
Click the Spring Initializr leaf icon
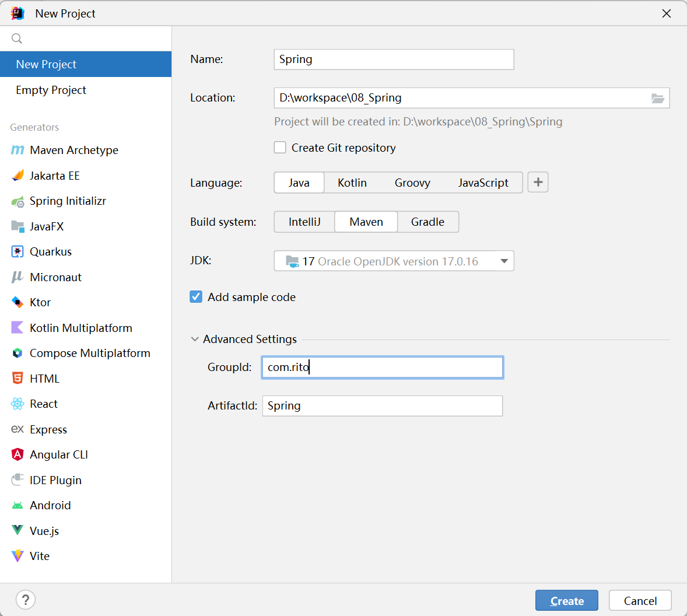pos(17,201)
